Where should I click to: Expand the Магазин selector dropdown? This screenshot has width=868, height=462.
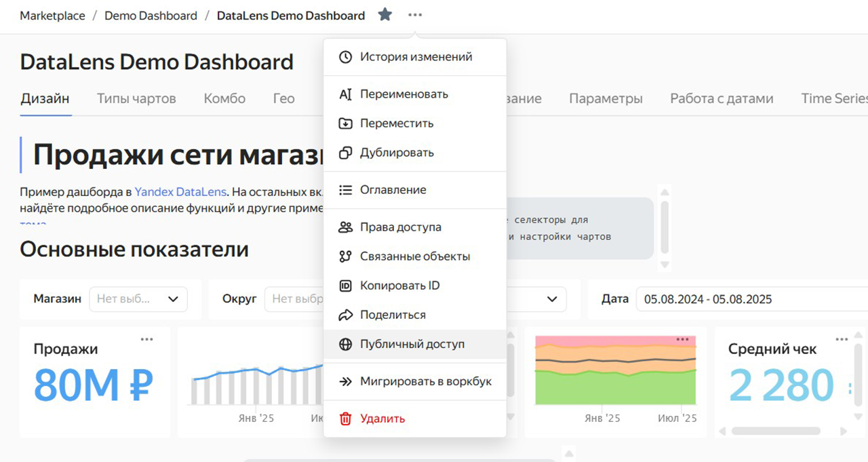[138, 299]
